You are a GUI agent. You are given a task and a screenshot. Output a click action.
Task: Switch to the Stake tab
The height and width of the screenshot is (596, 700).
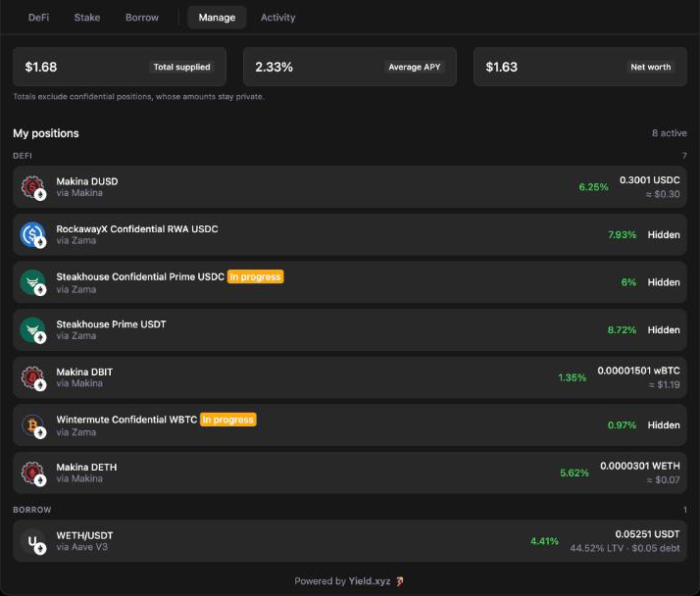[x=87, y=18]
